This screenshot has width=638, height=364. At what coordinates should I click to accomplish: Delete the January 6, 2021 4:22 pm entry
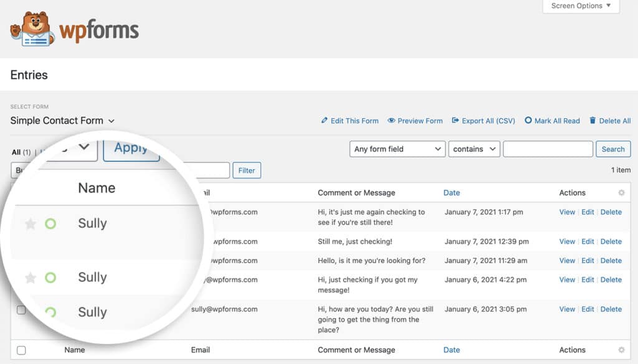tap(611, 279)
